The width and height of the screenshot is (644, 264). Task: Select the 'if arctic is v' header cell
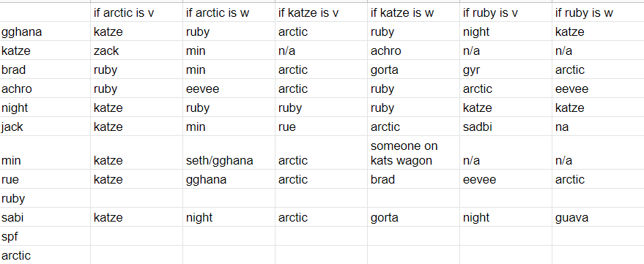tap(136, 12)
